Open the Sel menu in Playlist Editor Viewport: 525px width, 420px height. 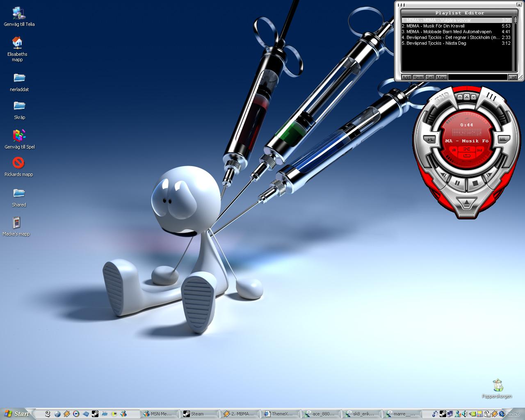tap(429, 77)
